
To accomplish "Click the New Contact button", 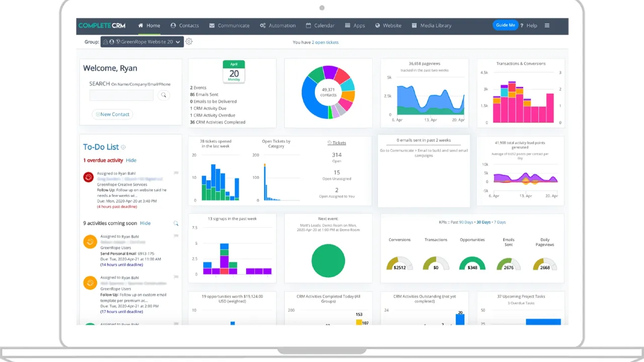I will [112, 114].
